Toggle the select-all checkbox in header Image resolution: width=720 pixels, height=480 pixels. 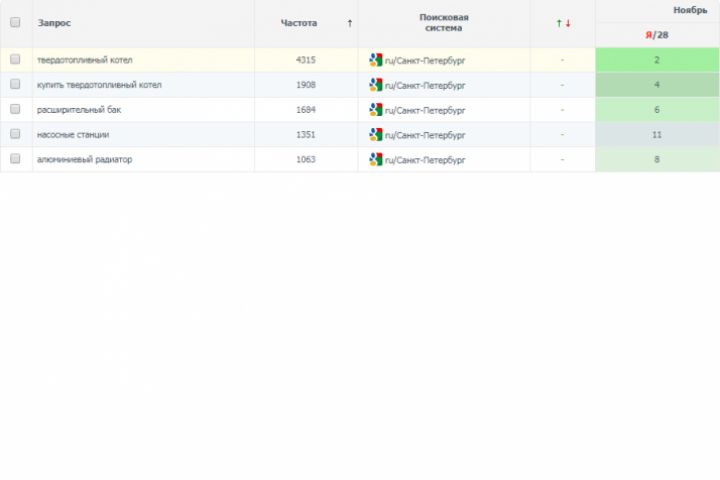15,22
